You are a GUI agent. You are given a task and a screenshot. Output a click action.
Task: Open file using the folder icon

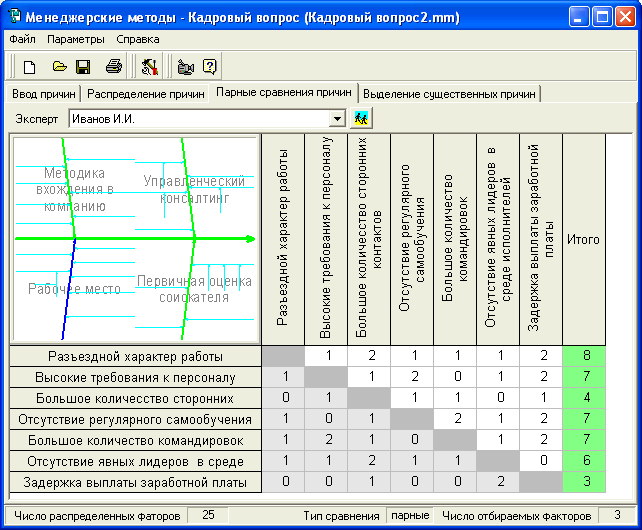(60, 66)
